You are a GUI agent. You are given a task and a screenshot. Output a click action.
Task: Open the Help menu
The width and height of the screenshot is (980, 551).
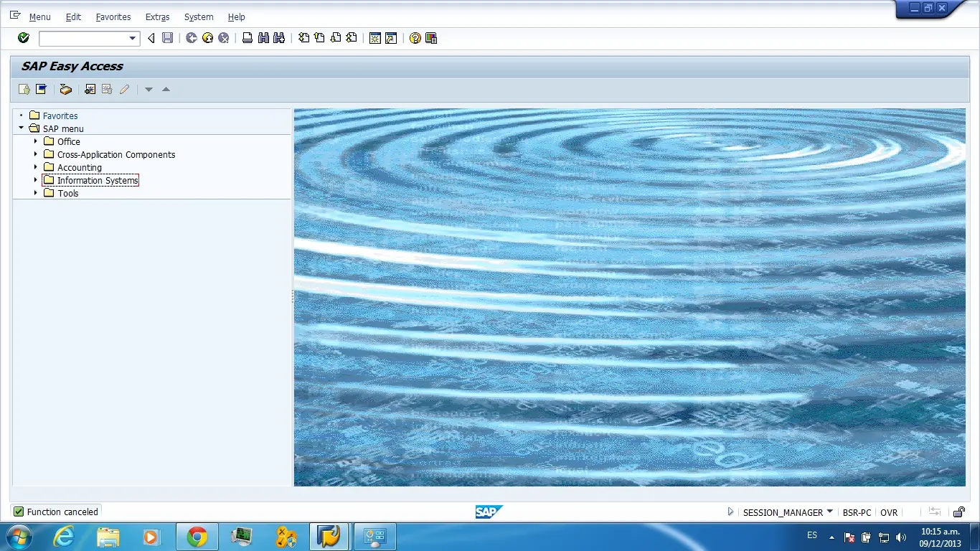(236, 17)
